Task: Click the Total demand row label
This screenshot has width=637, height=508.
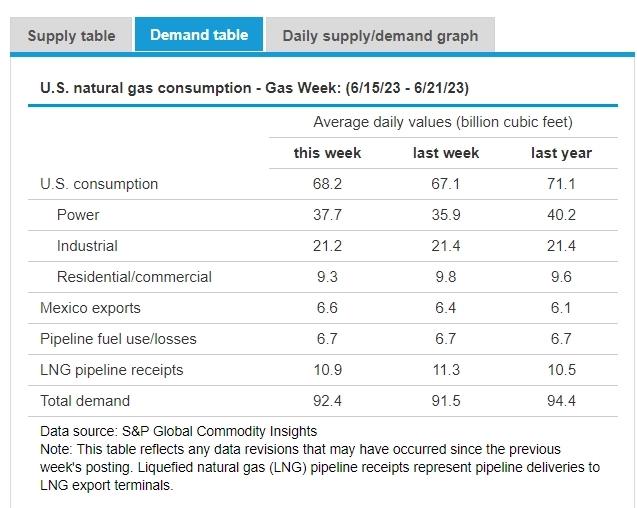Action: [85, 401]
